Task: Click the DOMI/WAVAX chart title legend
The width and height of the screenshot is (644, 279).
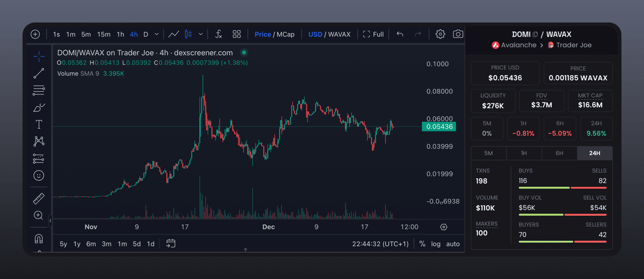Action: click(x=145, y=53)
